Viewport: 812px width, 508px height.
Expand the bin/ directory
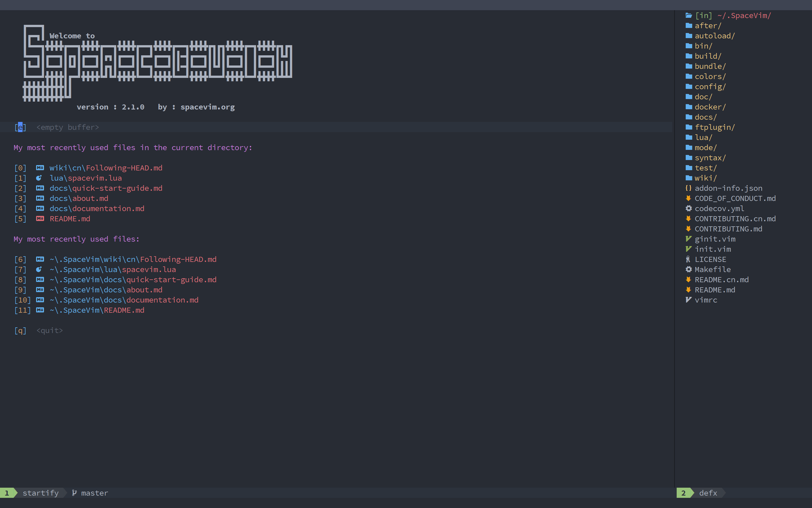tap(703, 46)
